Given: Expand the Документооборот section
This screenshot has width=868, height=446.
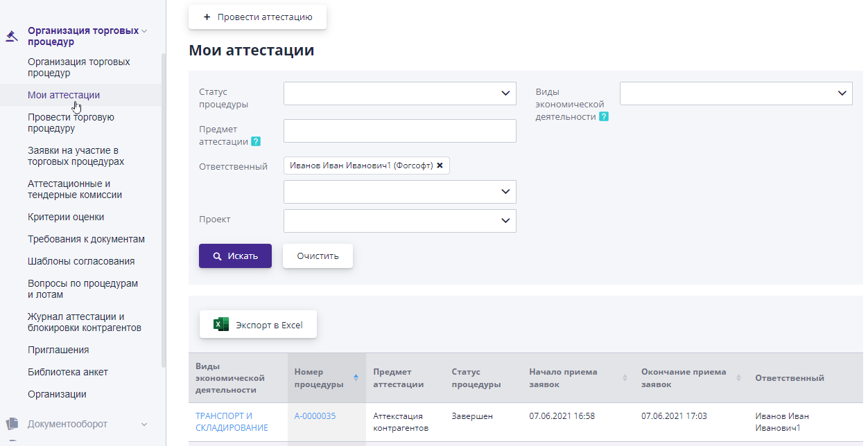Looking at the screenshot, I should coord(144,423).
